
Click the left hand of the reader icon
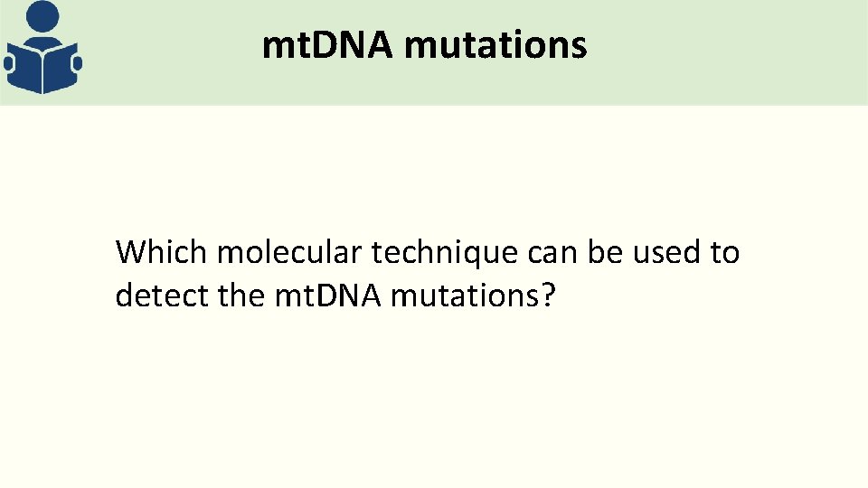tap(10, 64)
